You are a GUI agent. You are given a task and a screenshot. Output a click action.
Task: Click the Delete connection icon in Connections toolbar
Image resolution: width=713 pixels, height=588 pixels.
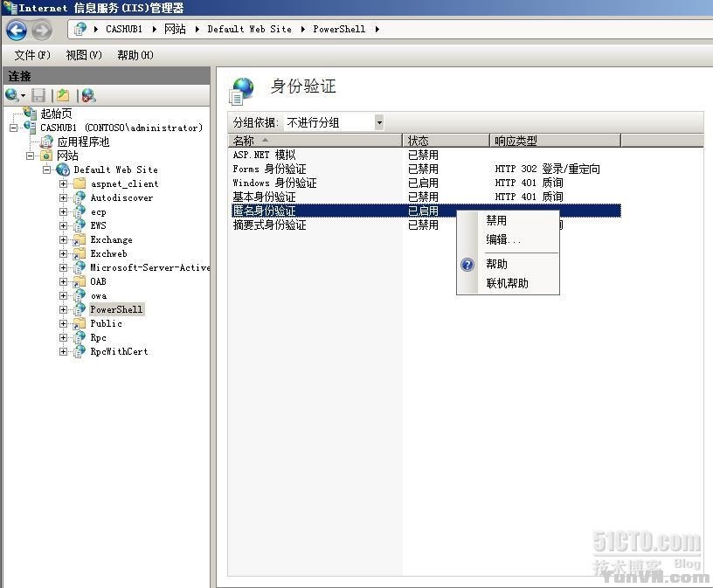coord(88,95)
